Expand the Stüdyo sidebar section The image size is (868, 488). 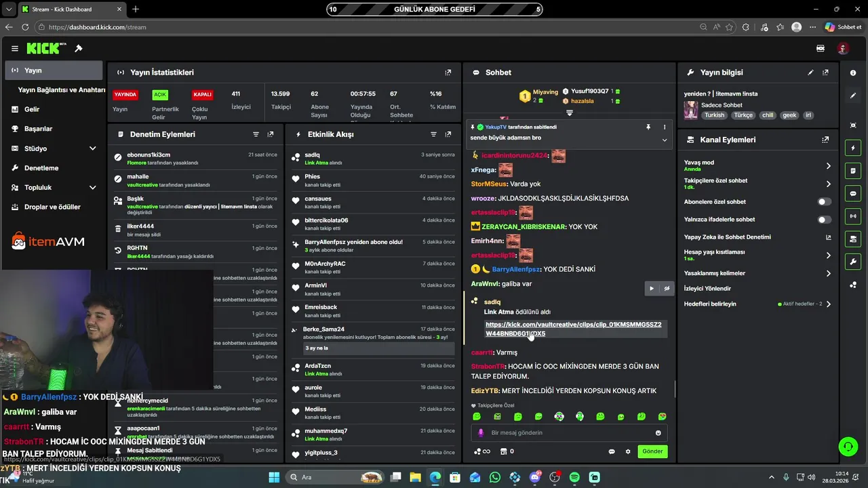point(92,148)
